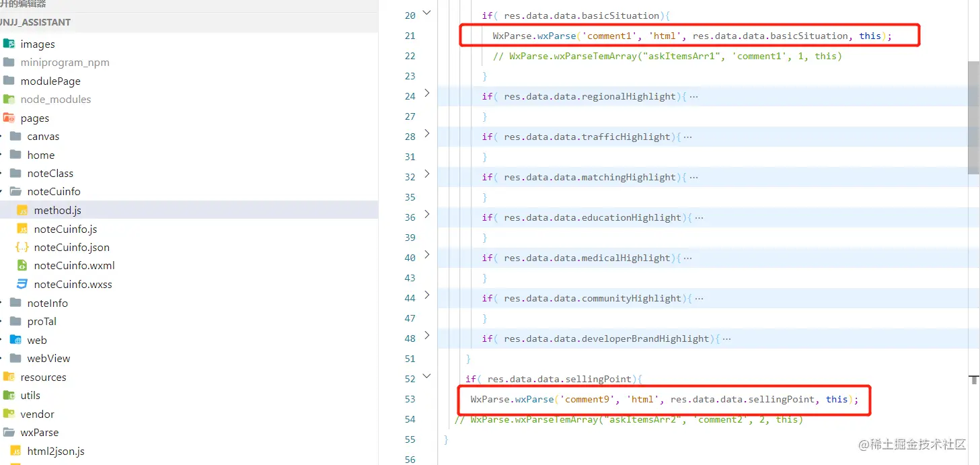This screenshot has height=465, width=980.
Task: Click the proTal folder icon
Action: click(x=15, y=321)
